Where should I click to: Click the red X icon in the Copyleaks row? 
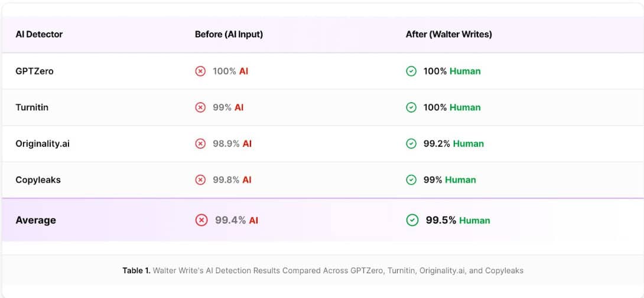[x=200, y=180]
